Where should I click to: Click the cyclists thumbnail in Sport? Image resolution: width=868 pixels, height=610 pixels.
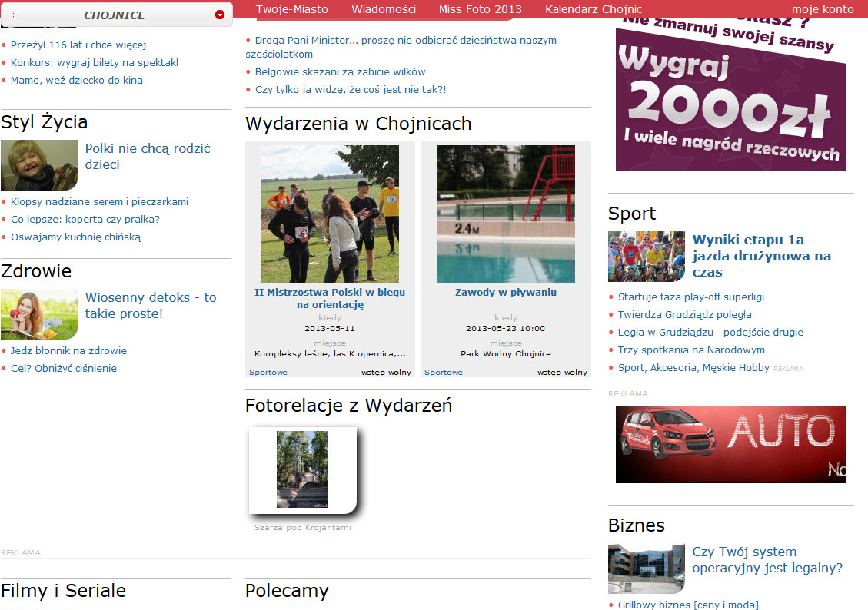[x=646, y=257]
